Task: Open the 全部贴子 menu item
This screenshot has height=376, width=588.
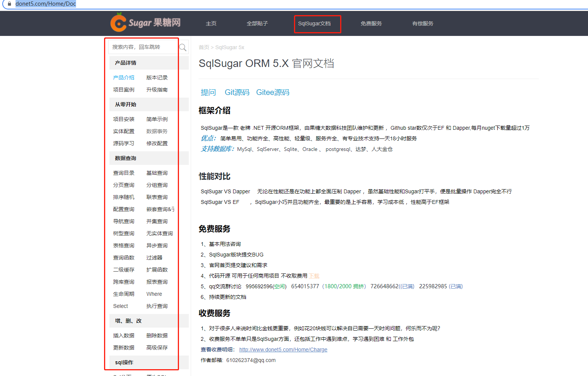Action: (257, 23)
